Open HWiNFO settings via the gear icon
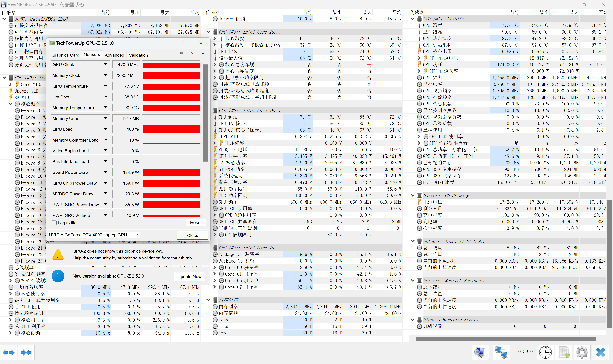This screenshot has width=613, height=364. point(582,353)
